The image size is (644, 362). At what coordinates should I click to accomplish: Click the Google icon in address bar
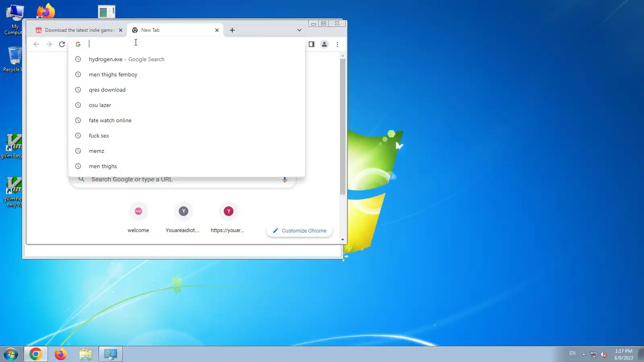(x=78, y=44)
